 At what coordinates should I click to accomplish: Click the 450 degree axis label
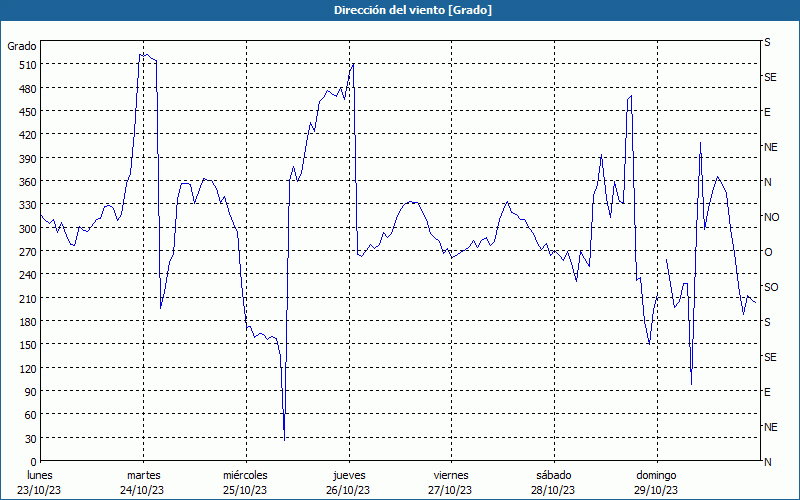click(x=27, y=112)
